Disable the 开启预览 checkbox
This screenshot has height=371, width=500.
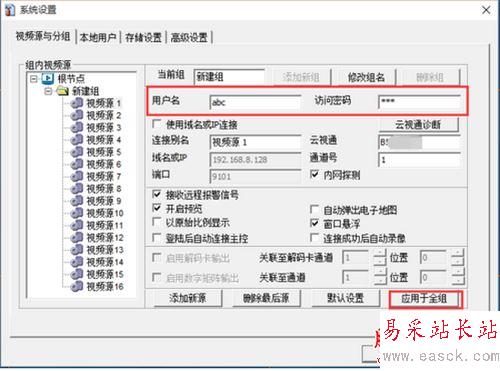[156, 209]
